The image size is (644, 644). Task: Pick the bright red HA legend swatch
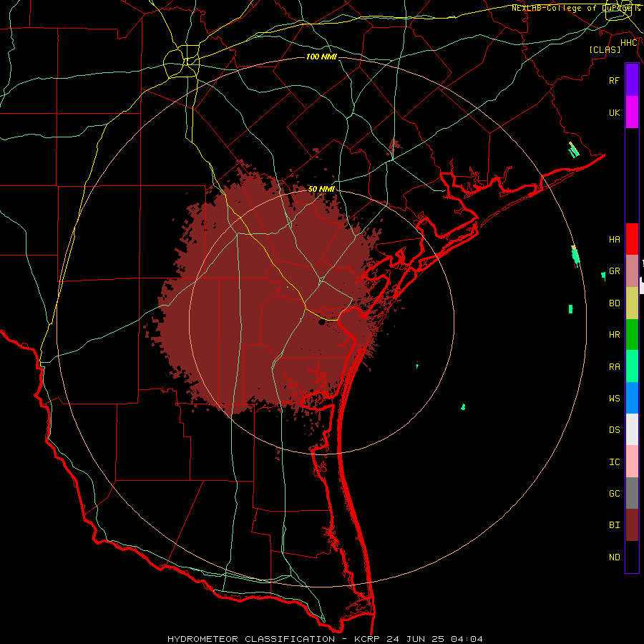632,239
